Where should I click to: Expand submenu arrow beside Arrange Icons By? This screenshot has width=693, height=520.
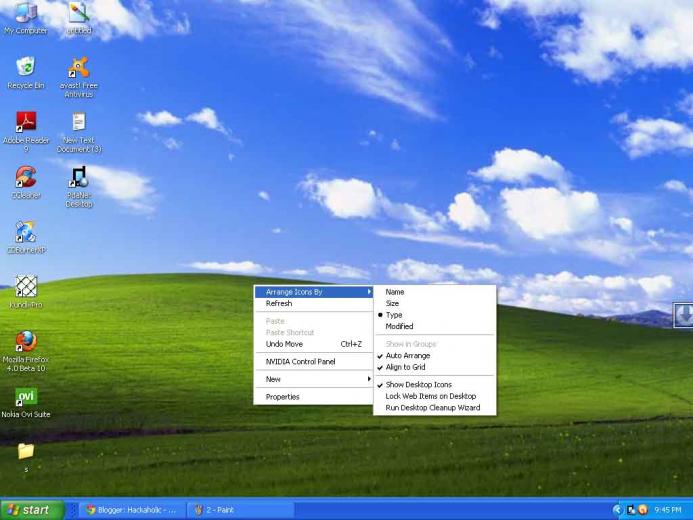(x=369, y=292)
